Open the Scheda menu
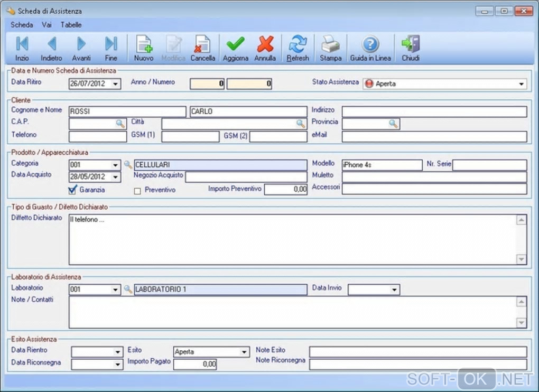The height and width of the screenshot is (392, 539). (x=22, y=25)
